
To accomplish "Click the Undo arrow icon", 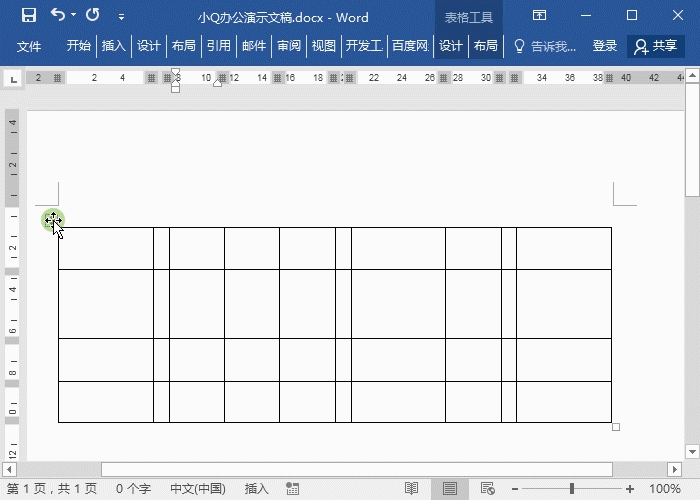I will tap(58, 15).
